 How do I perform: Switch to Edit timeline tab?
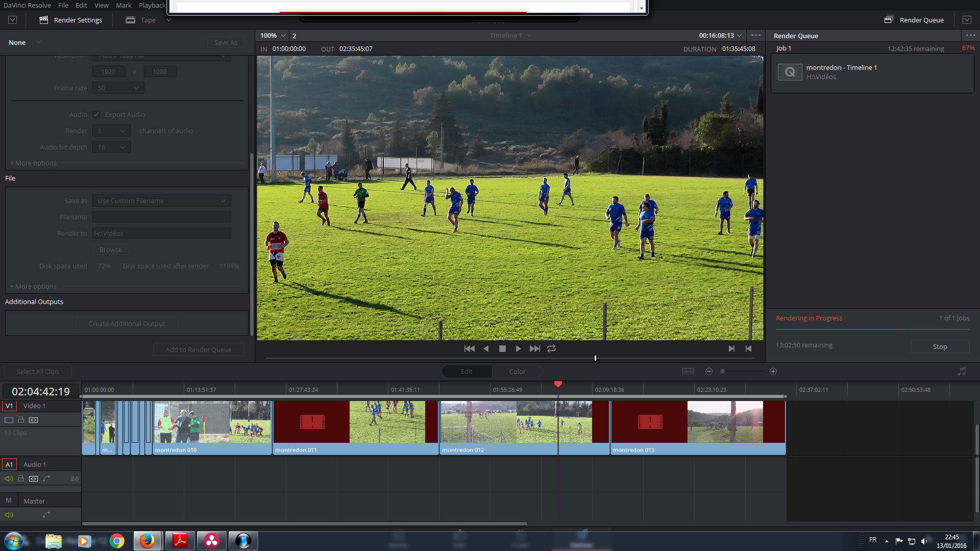coord(467,371)
